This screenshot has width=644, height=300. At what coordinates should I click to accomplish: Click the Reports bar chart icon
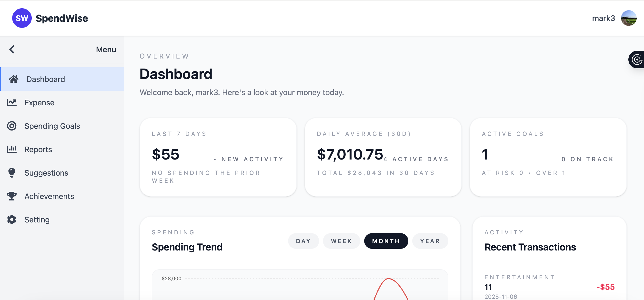pyautogui.click(x=11, y=149)
